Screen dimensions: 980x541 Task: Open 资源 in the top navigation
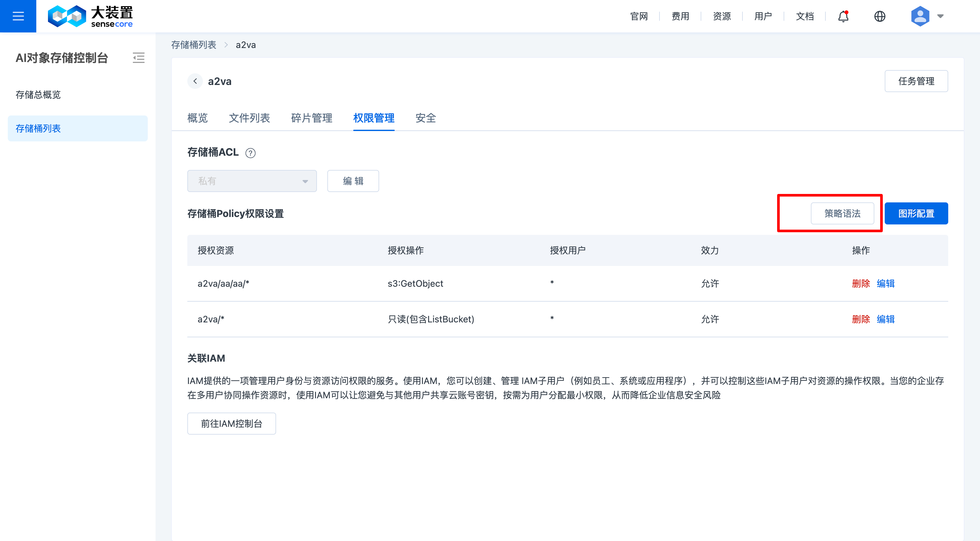[x=721, y=16]
